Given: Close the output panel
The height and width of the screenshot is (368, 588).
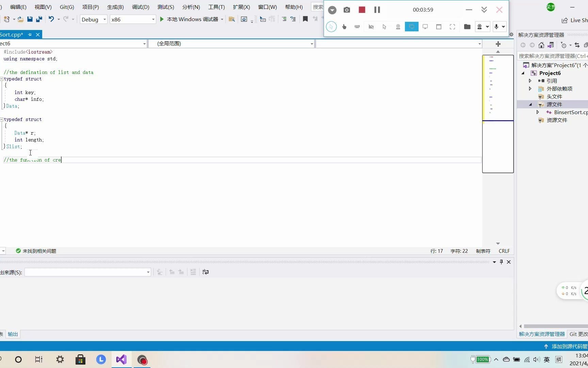Looking at the screenshot, I should point(509,262).
